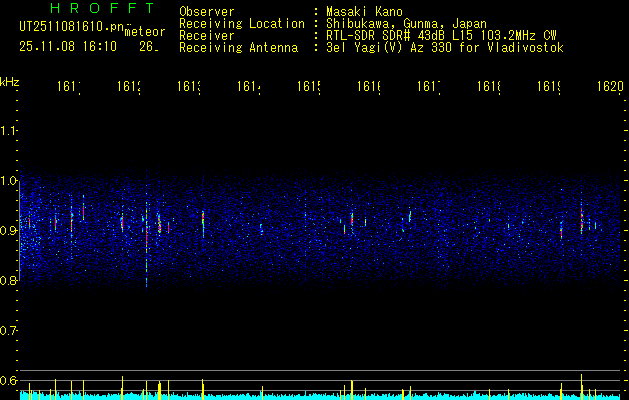Click 'Receiving Antenna' label
Screen dimensions: 629x400
click(x=238, y=48)
